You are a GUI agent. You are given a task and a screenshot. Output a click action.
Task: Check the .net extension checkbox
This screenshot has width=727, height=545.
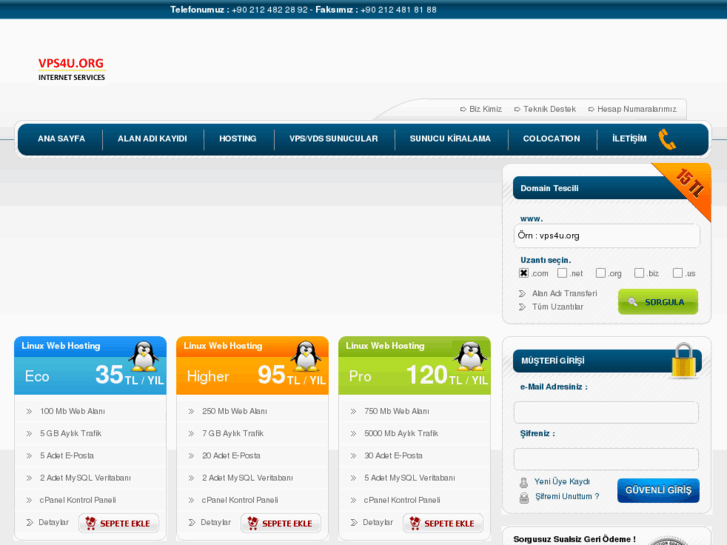click(562, 273)
